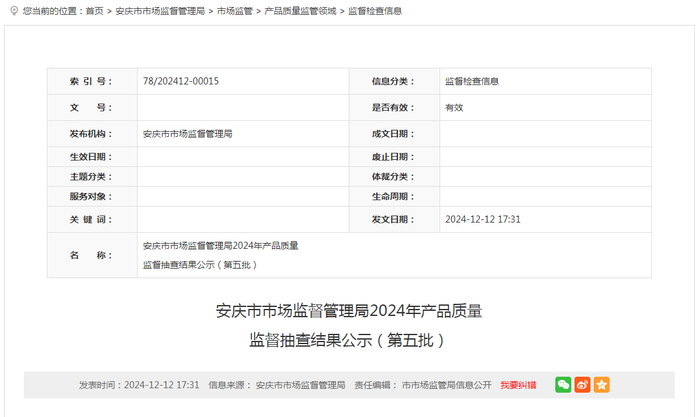Click the large article headline 安庆市市场监督管理局2024年产品质量
The width and height of the screenshot is (700, 417).
pyautogui.click(x=349, y=311)
